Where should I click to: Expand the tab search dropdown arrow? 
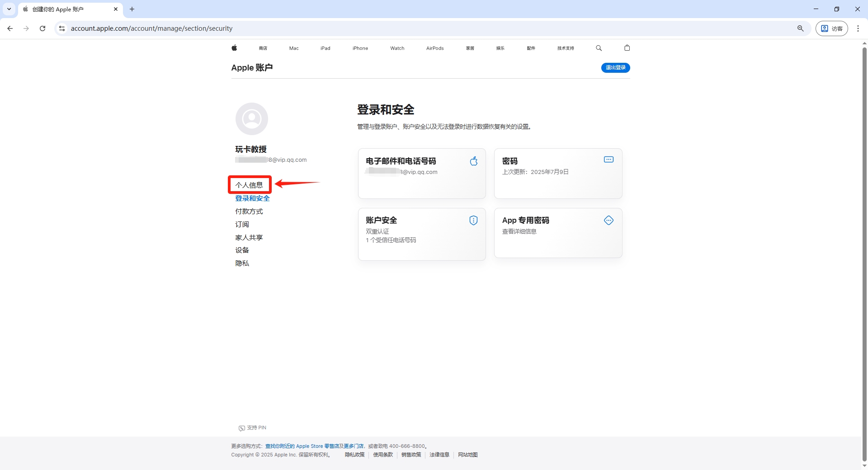pos(9,9)
